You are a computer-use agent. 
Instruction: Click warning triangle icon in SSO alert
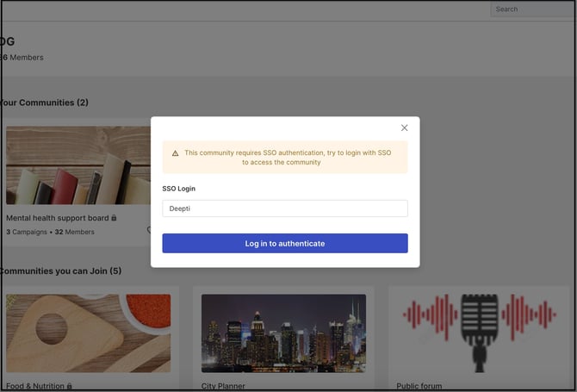click(175, 153)
